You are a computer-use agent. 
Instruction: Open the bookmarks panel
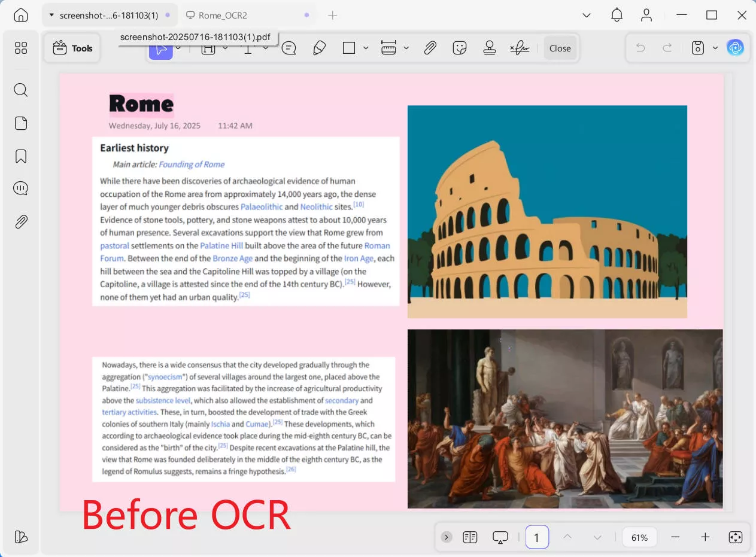click(x=21, y=156)
